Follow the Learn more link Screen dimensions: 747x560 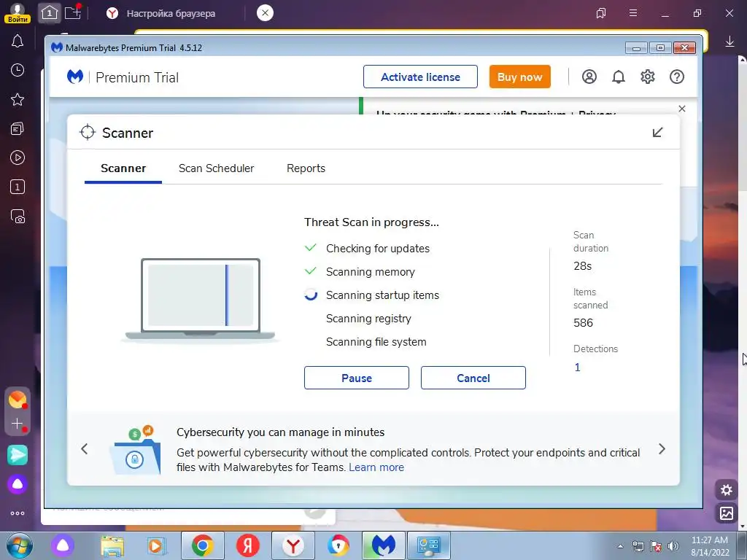[376, 467]
